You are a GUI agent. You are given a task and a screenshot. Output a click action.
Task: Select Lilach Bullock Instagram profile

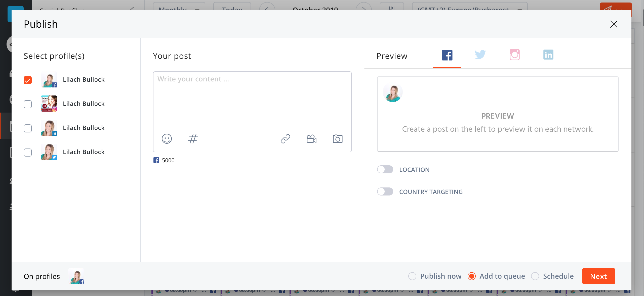tap(27, 104)
